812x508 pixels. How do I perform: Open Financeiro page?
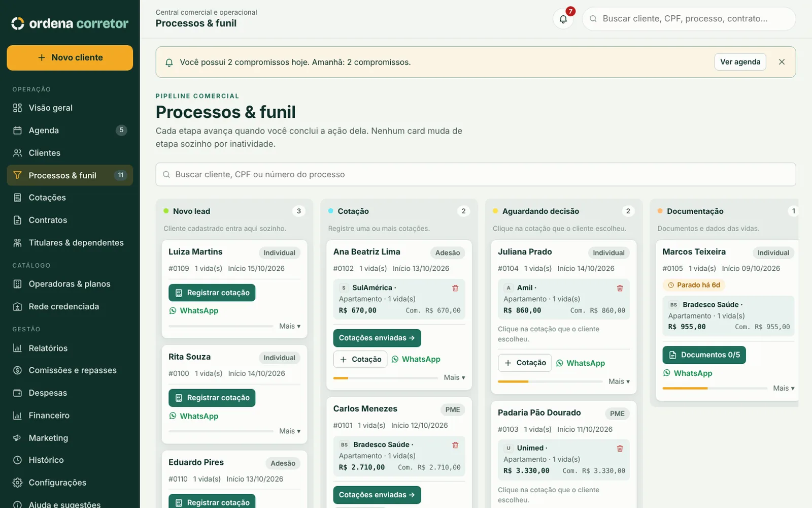pos(70,416)
